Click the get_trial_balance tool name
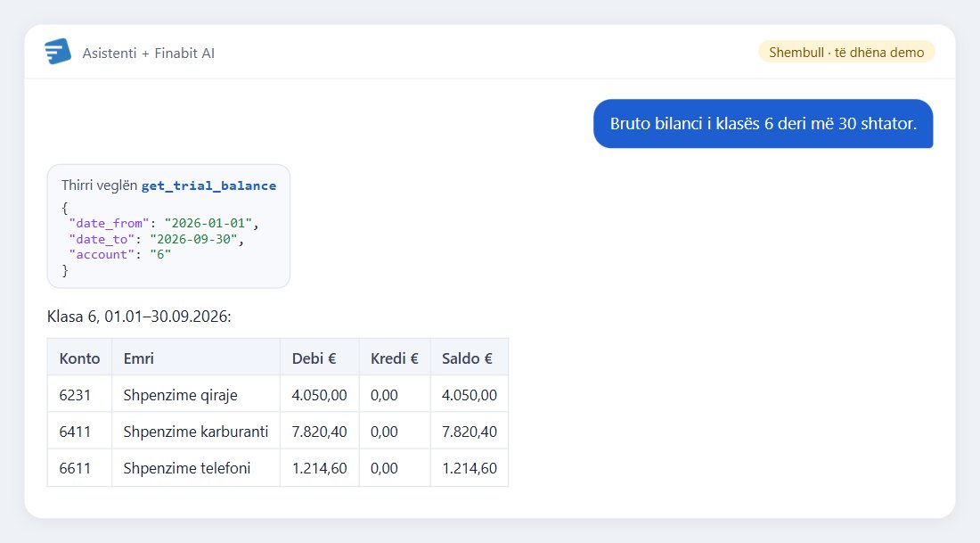The image size is (980, 543). click(208, 185)
